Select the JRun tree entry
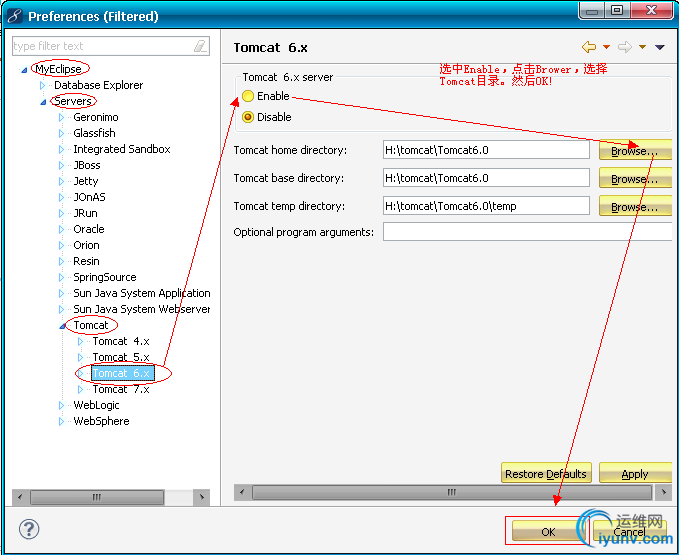Viewport: 679px width, 555px height. tap(85, 213)
